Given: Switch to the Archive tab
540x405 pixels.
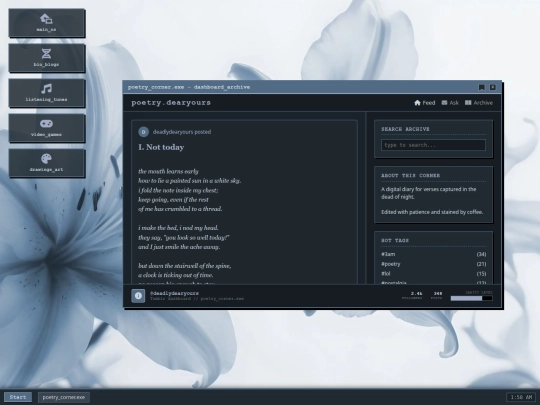Looking at the screenshot, I should [x=479, y=103].
